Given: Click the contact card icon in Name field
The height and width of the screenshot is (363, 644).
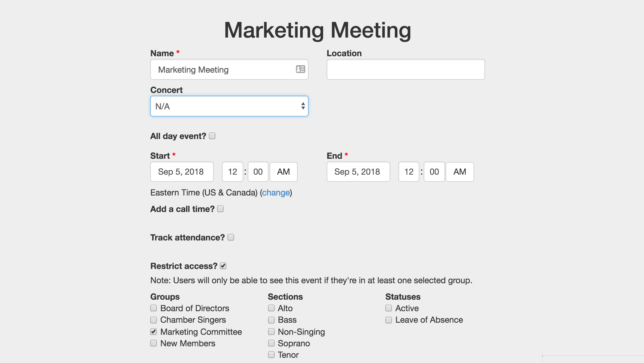Looking at the screenshot, I should click(x=300, y=69).
